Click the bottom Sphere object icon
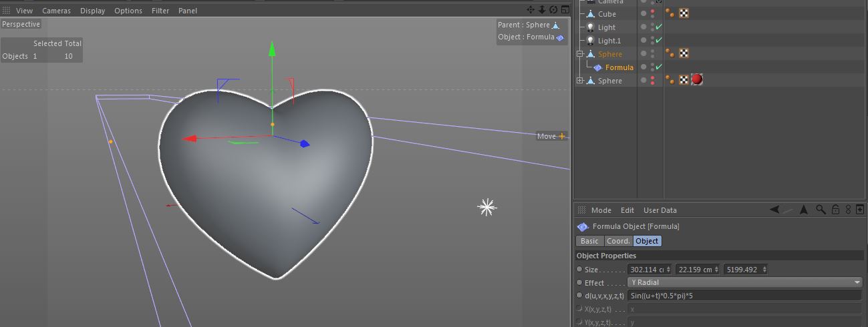Image resolution: width=868 pixels, height=327 pixels. (x=591, y=81)
